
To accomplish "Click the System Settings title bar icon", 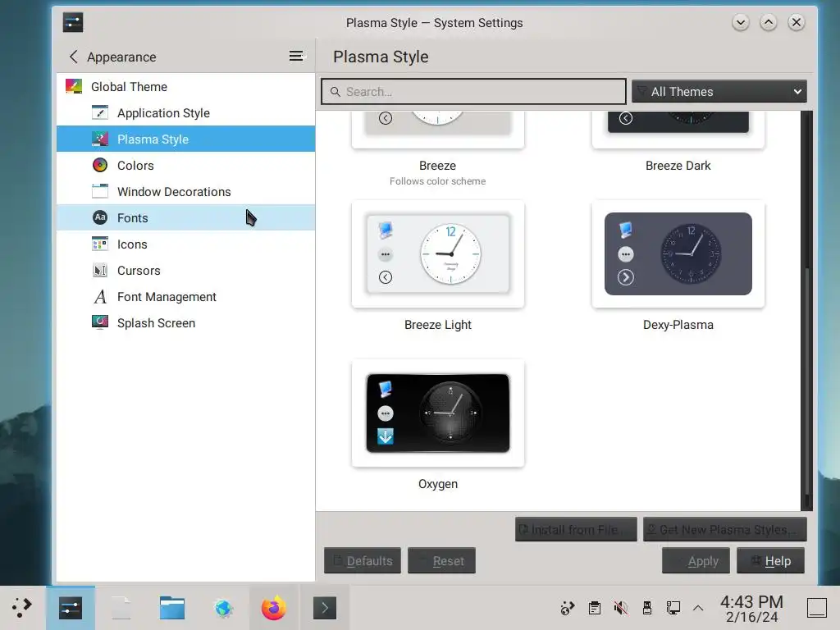I will point(73,22).
